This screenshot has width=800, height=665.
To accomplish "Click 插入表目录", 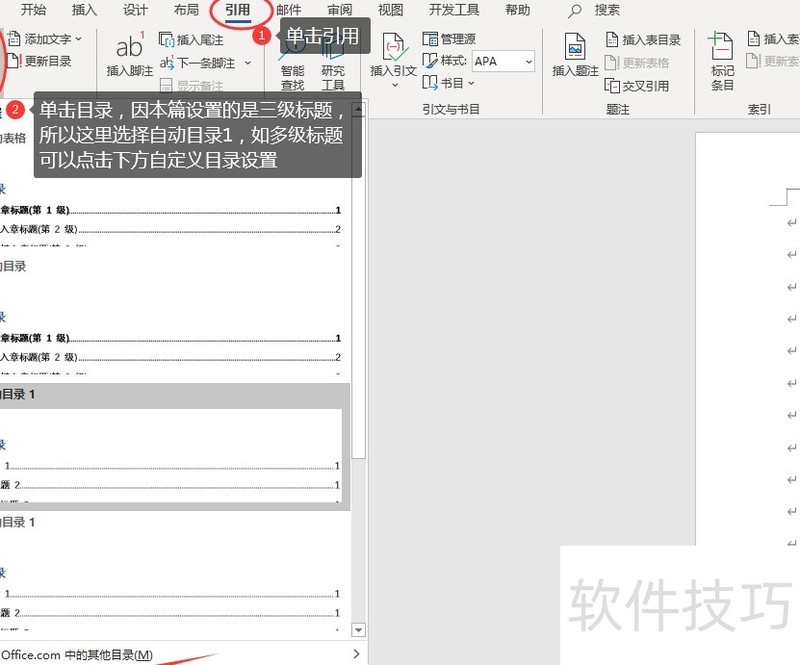I will (x=643, y=40).
